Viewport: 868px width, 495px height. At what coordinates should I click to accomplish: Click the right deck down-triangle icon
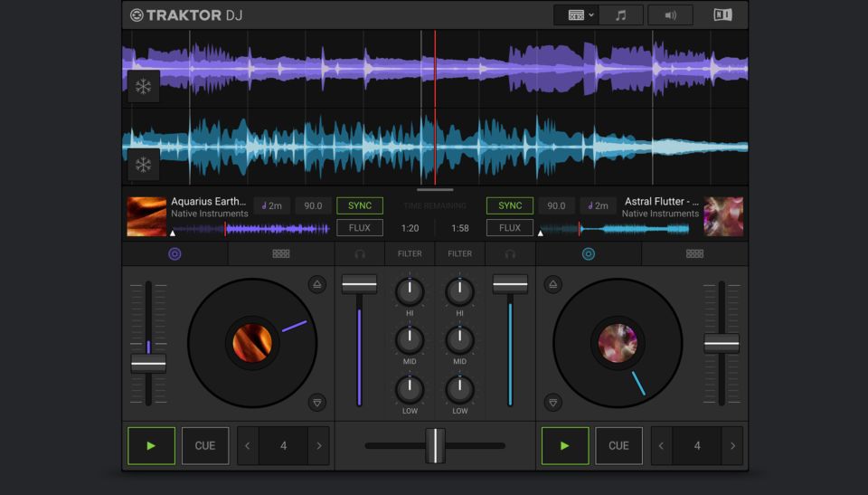click(553, 403)
